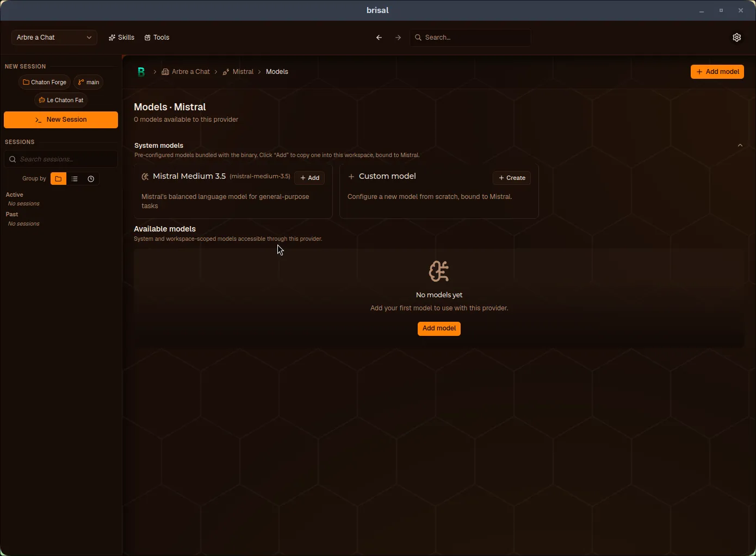Group sessions by time clock icon
Viewport: 756px width, 556px height.
[x=91, y=179]
